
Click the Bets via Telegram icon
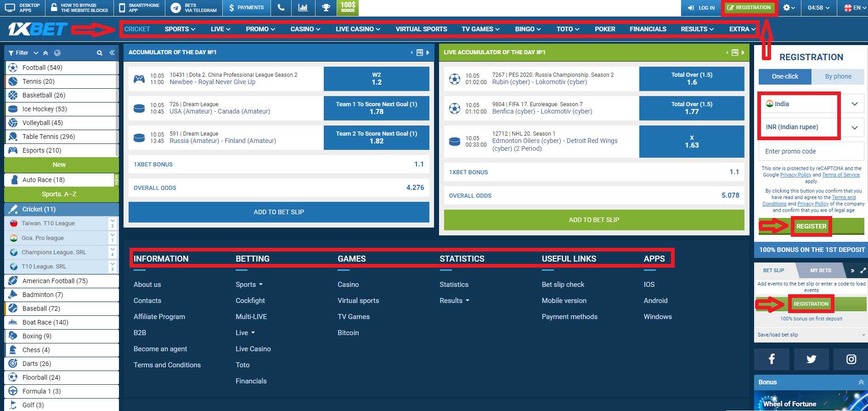[x=175, y=8]
